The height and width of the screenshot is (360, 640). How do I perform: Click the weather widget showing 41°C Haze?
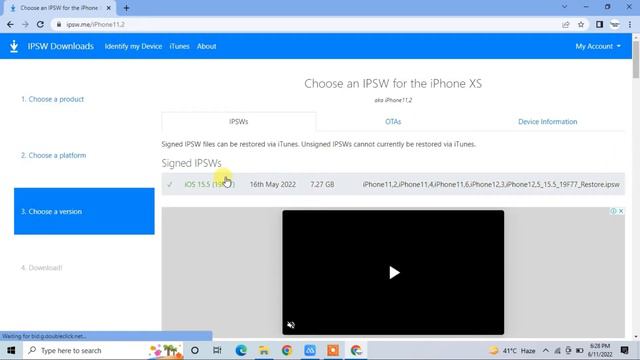pyautogui.click(x=512, y=351)
